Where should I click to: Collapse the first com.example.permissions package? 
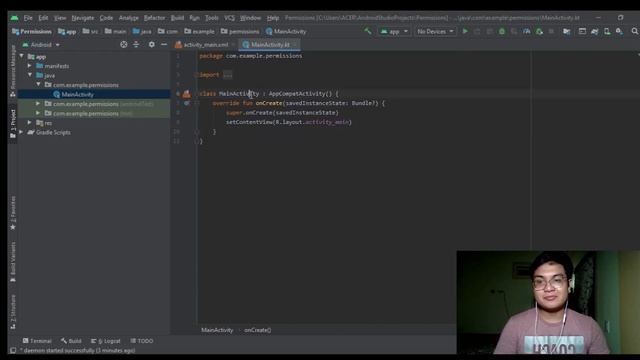(38, 84)
